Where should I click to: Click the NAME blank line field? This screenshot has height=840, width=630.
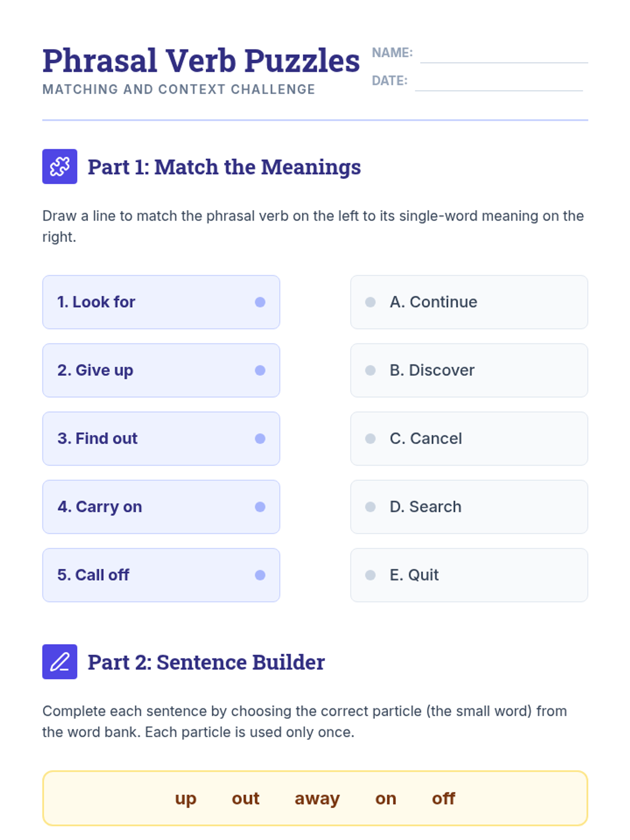[x=504, y=55]
